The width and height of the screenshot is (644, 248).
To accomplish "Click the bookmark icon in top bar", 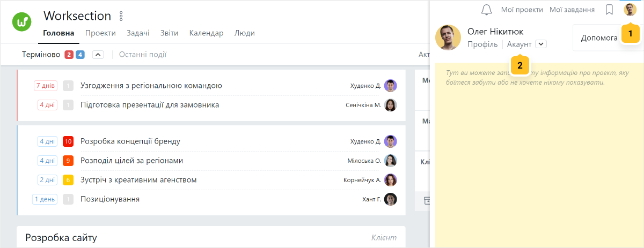I will click(x=609, y=10).
